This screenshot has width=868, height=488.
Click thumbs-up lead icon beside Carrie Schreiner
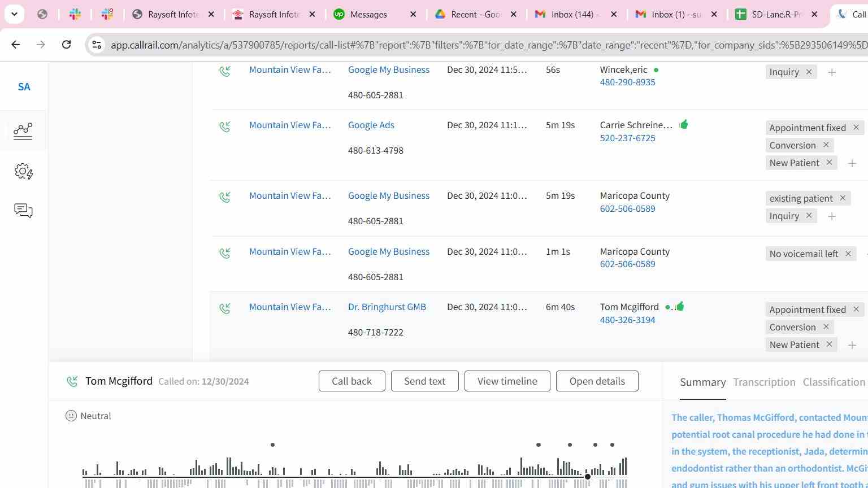(x=683, y=124)
